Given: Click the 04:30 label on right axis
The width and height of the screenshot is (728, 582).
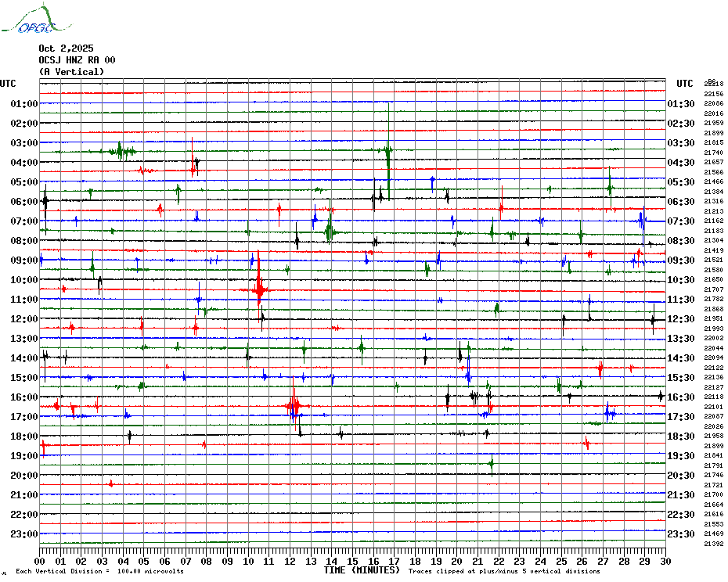Looking at the screenshot, I should pyautogui.click(x=681, y=163).
